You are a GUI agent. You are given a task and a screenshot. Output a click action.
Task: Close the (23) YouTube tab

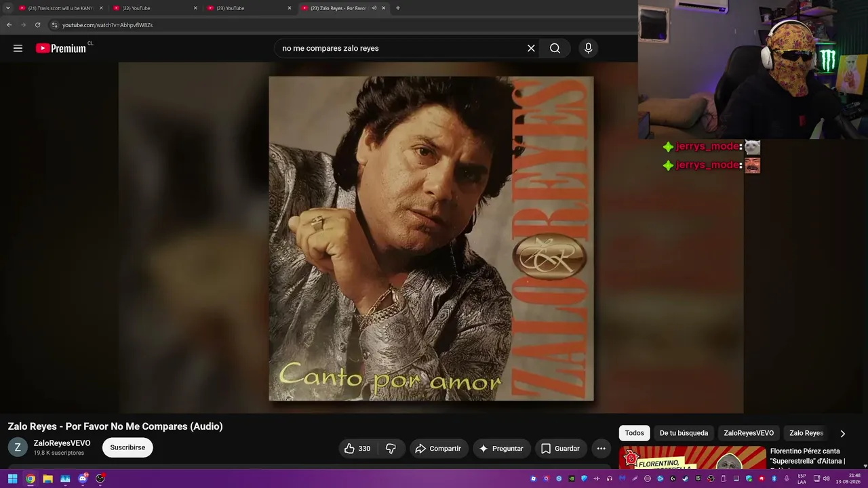coord(290,8)
